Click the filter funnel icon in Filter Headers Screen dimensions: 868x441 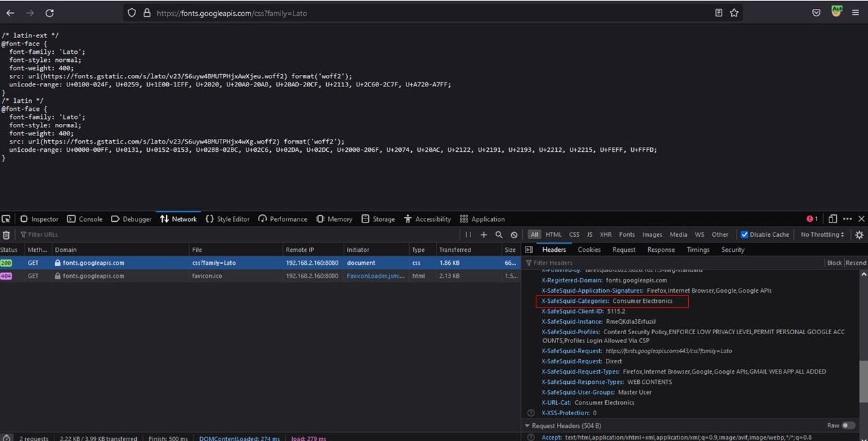(529, 263)
